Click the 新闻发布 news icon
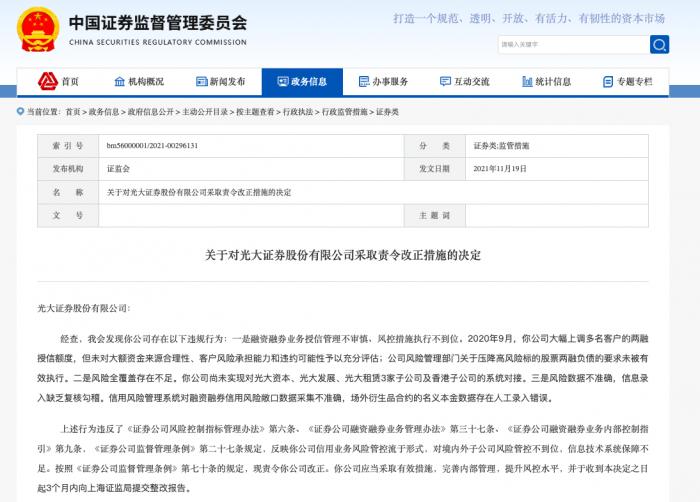Image resolution: width=700 pixels, height=502 pixels. point(201,82)
